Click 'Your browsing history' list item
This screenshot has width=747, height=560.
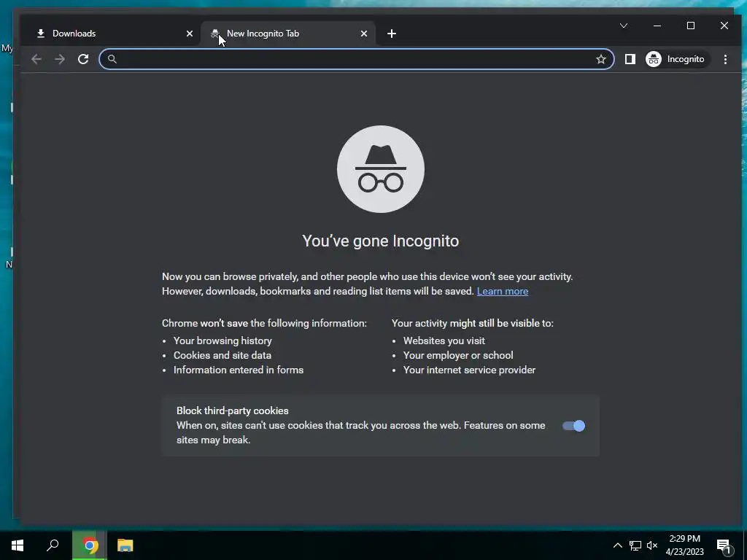pos(222,341)
